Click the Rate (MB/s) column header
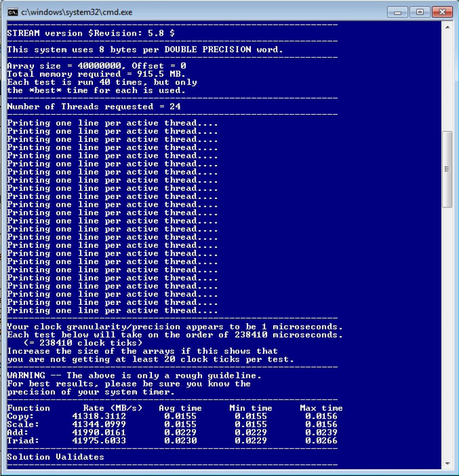 (x=112, y=408)
